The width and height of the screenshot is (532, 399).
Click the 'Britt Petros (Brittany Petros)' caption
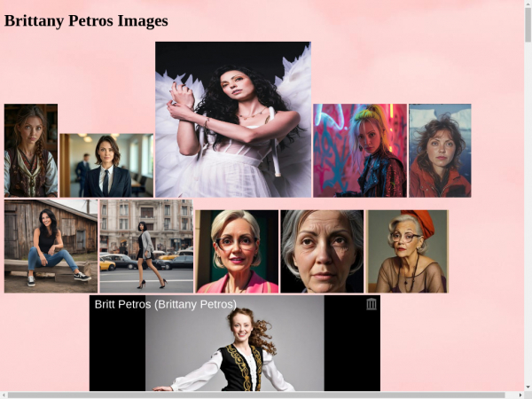166,304
